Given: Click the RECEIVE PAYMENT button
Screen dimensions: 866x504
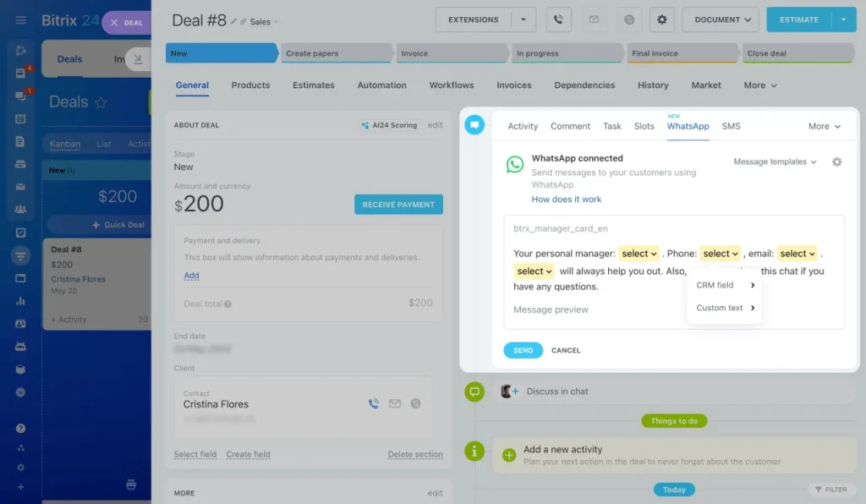Looking at the screenshot, I should (398, 205).
